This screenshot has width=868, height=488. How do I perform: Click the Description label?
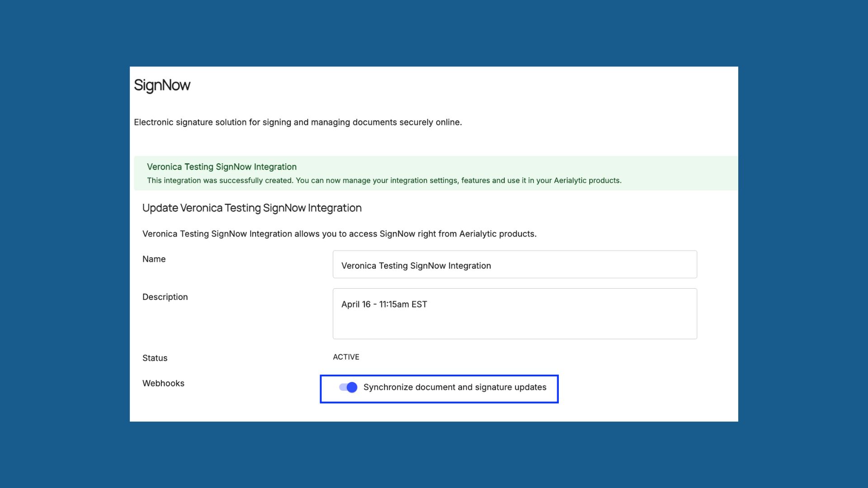pyautogui.click(x=165, y=297)
